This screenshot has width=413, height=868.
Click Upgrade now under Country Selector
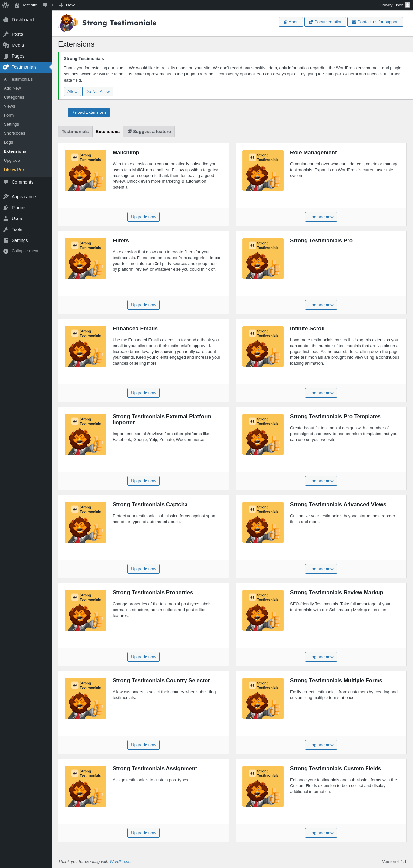(143, 745)
